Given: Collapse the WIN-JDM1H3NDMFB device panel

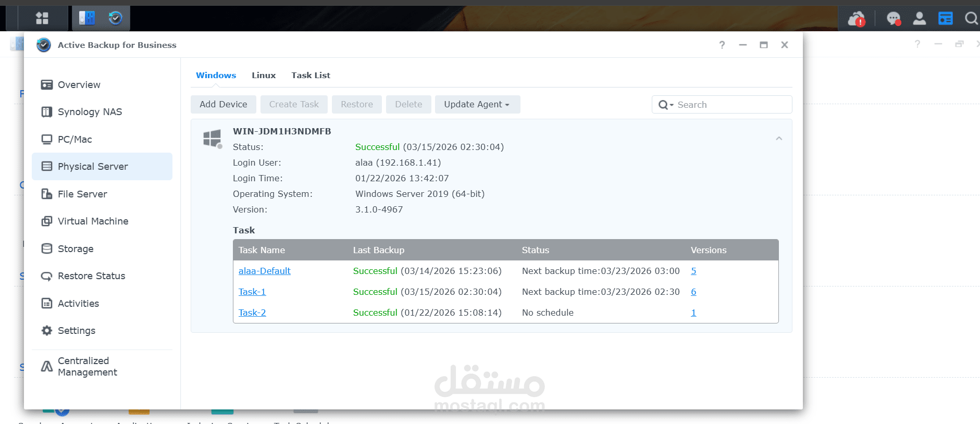Looking at the screenshot, I should pos(779,139).
